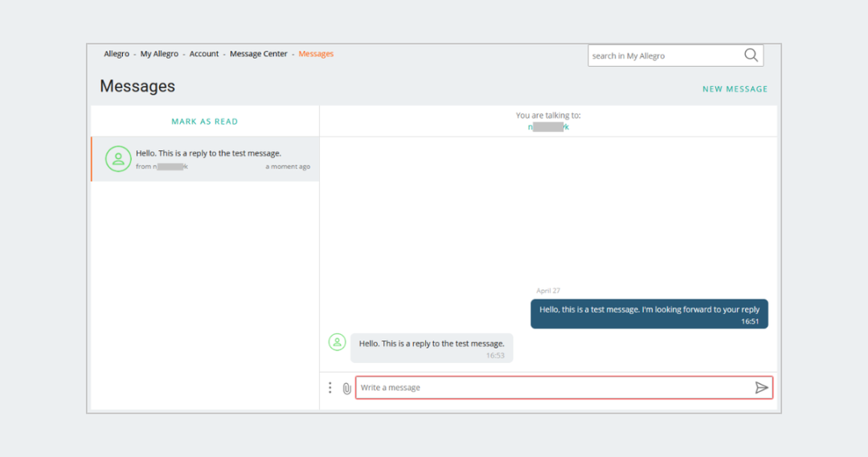Click the search magnifier icon
The height and width of the screenshot is (457, 868).
point(751,55)
